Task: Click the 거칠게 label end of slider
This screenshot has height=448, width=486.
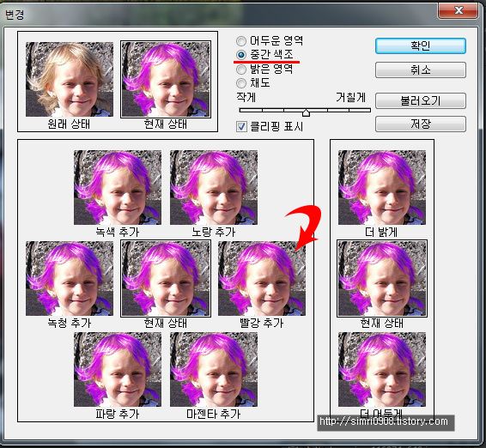Action: (351, 98)
